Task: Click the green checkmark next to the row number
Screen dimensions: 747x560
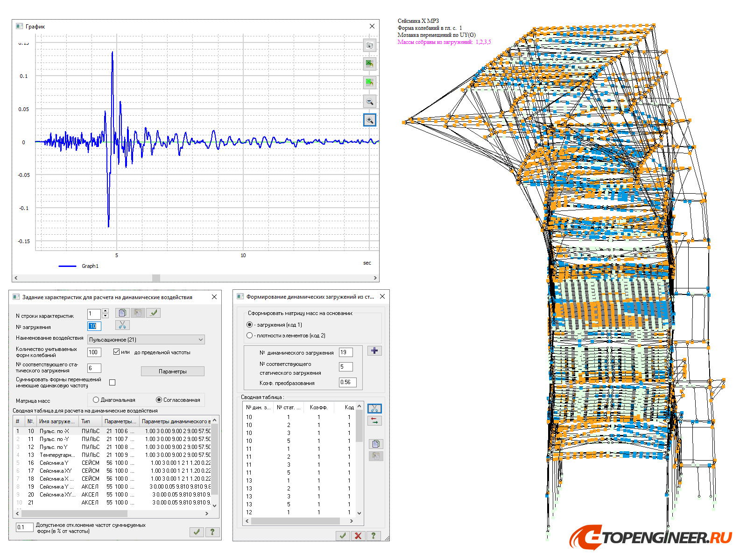Action: 153,313
